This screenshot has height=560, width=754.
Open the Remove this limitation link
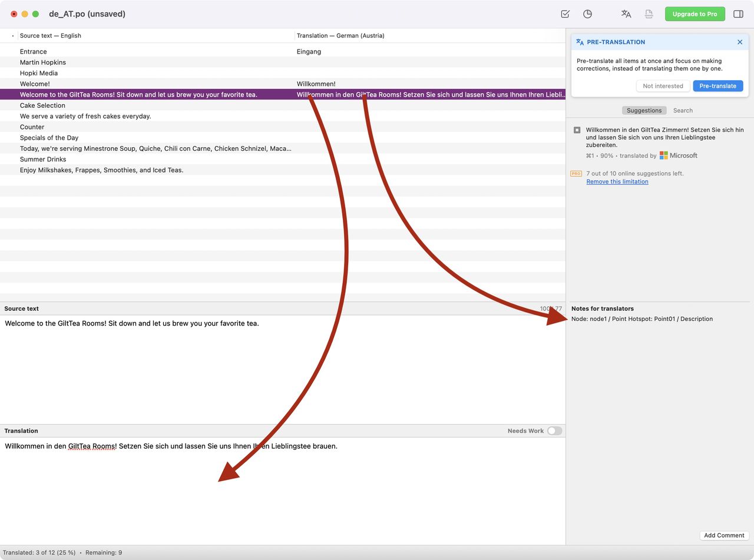[617, 182]
